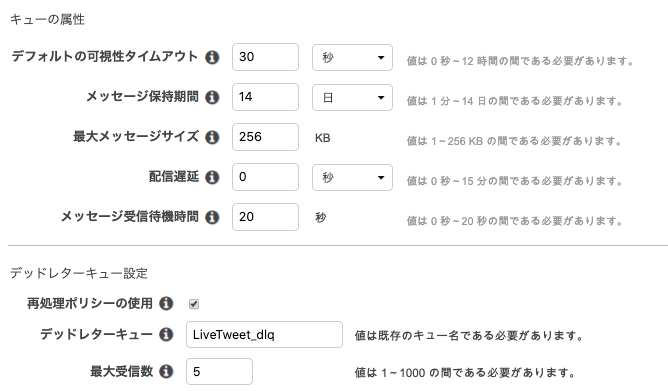Click info icon beside デフォルトの可視性タイムアウト
668x391 pixels.
click(x=212, y=57)
